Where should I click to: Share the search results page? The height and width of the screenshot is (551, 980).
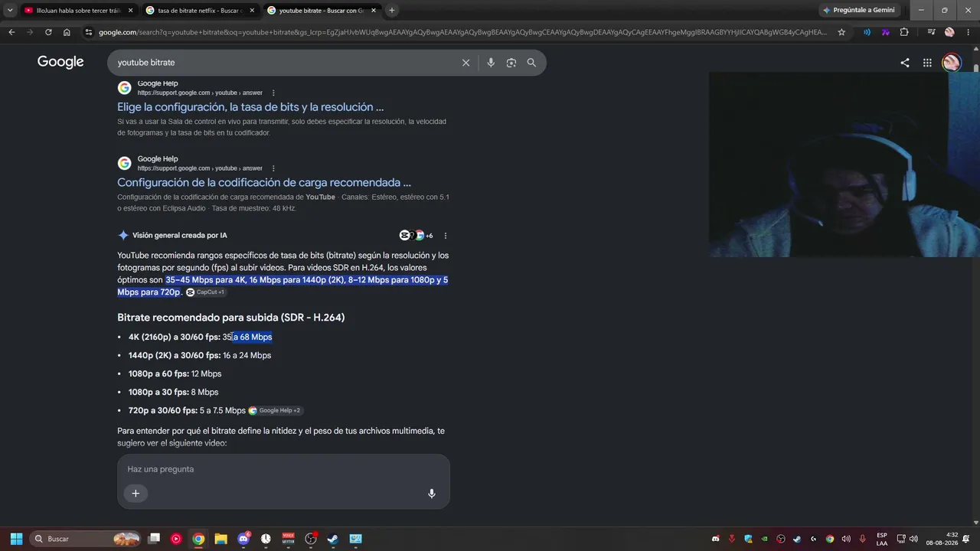pyautogui.click(x=905, y=63)
